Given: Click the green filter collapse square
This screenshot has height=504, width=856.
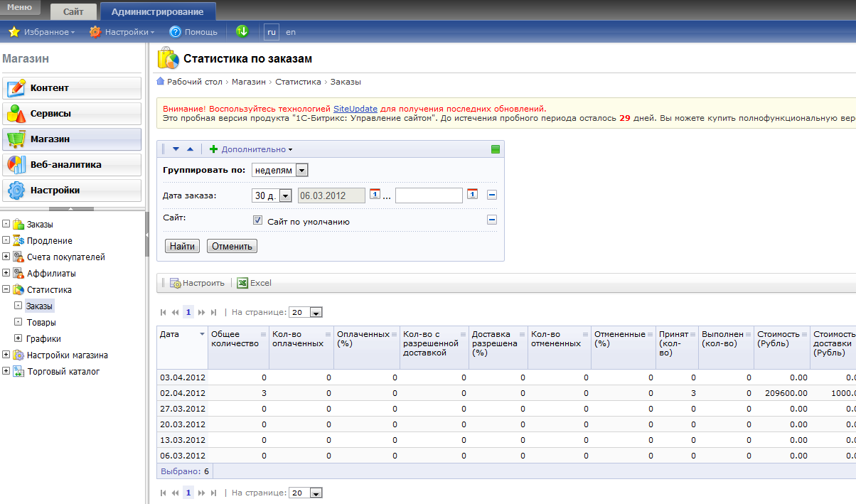Looking at the screenshot, I should (x=496, y=149).
